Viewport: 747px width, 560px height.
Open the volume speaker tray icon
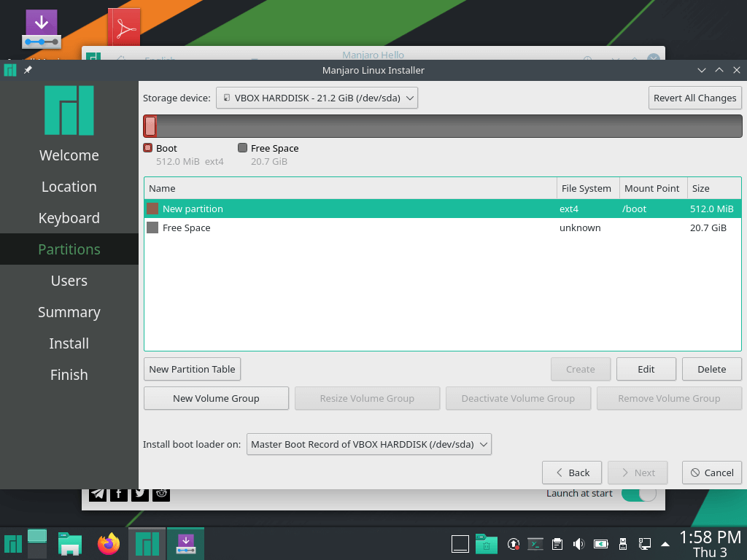point(578,544)
